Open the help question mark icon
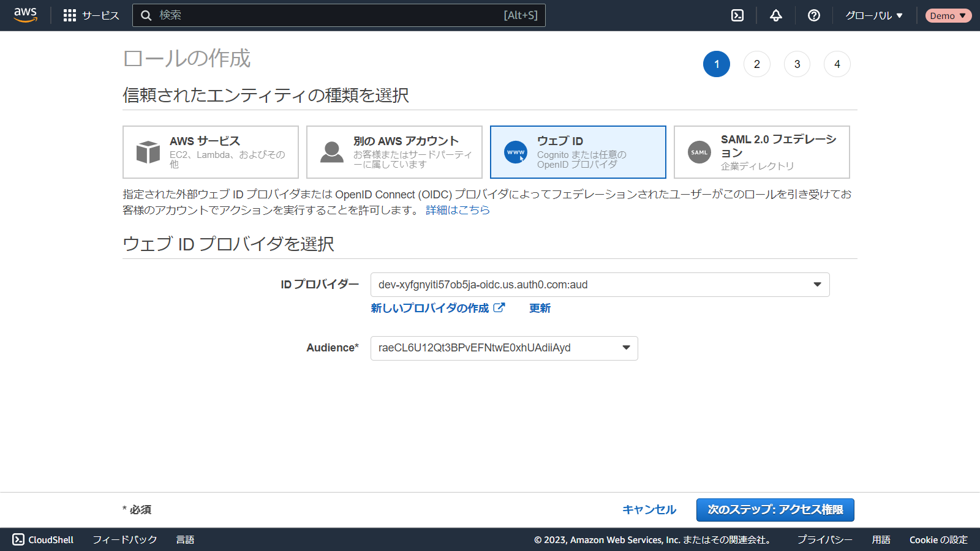The image size is (980, 551). pos(813,15)
